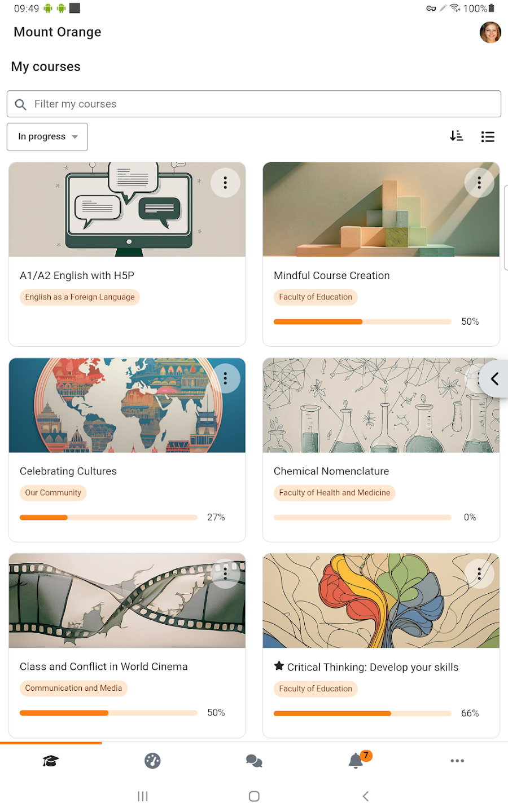Click the Mindful Course Creation progress bar
The image size is (508, 812).
[x=362, y=321]
